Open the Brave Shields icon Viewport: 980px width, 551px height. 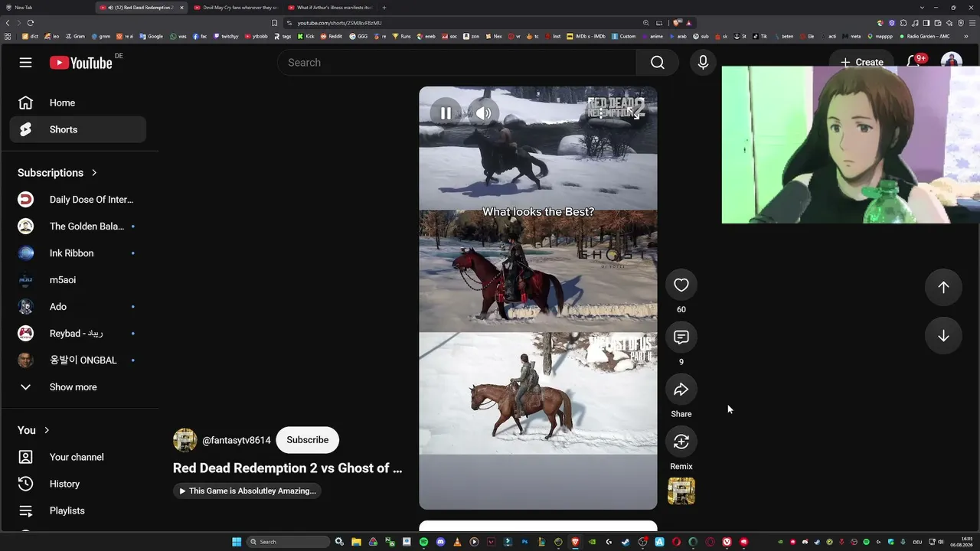pyautogui.click(x=678, y=23)
